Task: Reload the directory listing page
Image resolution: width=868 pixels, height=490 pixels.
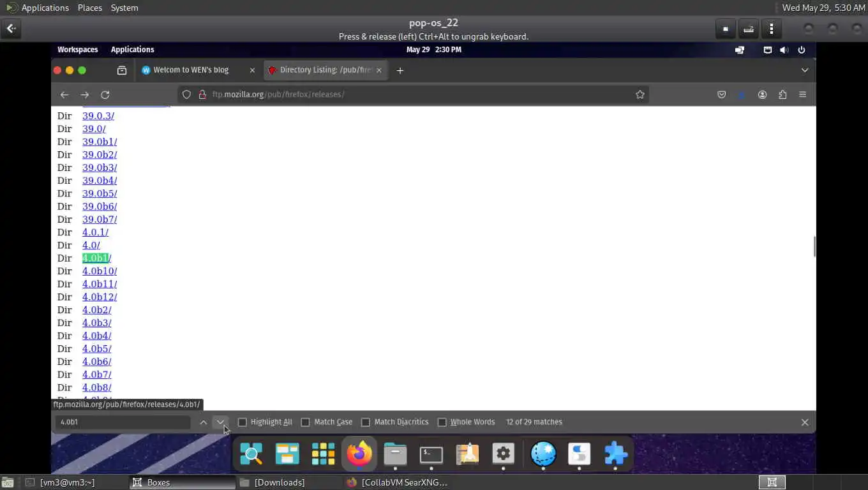Action: tap(105, 94)
